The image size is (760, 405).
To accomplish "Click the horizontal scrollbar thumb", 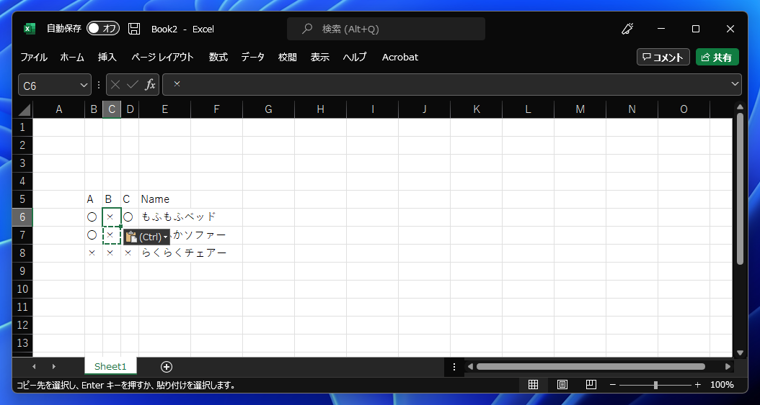I will (x=590, y=367).
